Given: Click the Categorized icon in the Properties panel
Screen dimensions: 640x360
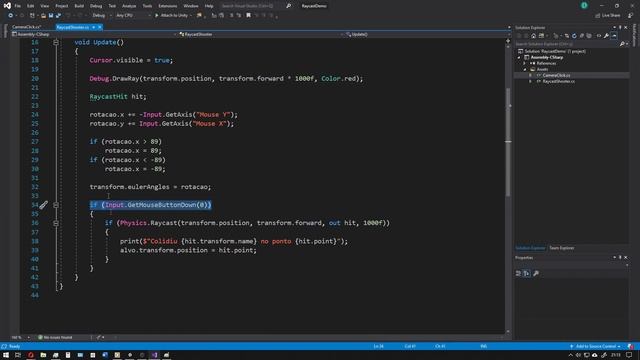Looking at the screenshot, I should (518, 273).
